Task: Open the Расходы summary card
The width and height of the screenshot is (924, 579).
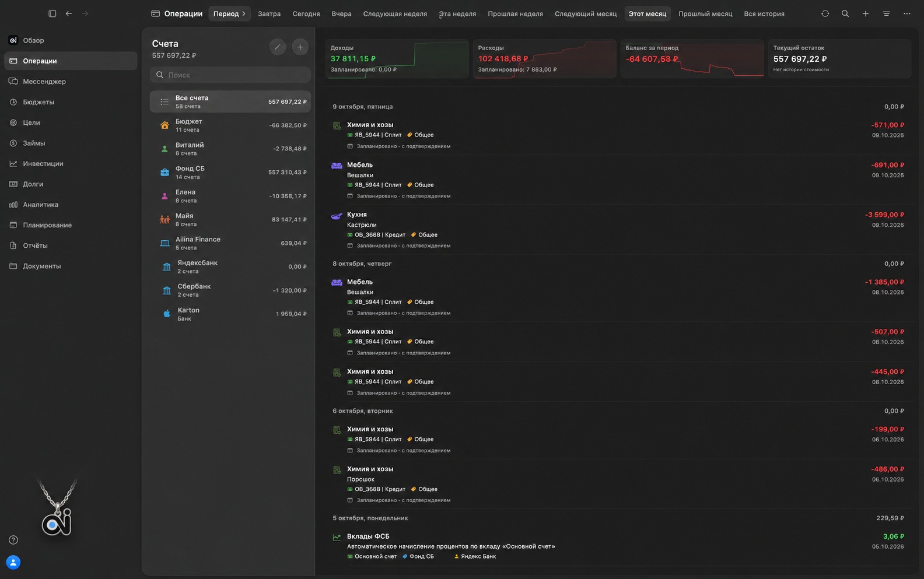Action: click(544, 58)
